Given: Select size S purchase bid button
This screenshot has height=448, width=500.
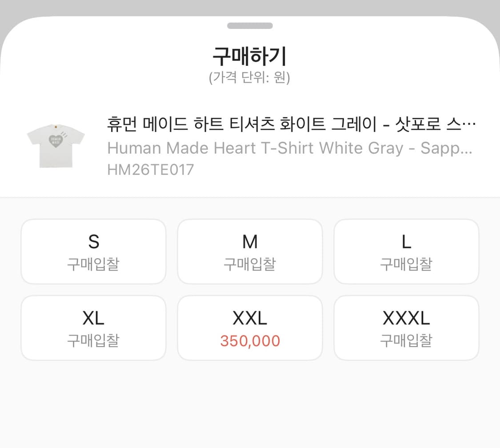Looking at the screenshot, I should (x=93, y=251).
